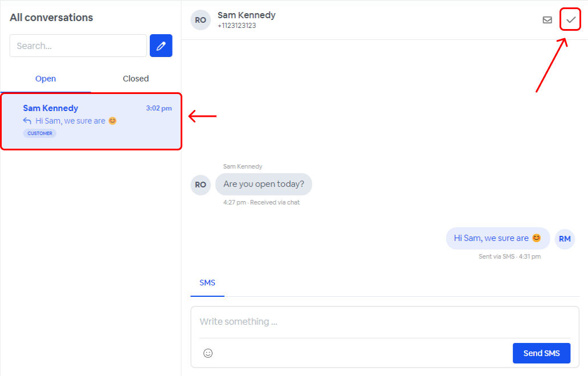588x376 pixels.
Task: Click phone number +1123123123
Action: pyautogui.click(x=236, y=26)
